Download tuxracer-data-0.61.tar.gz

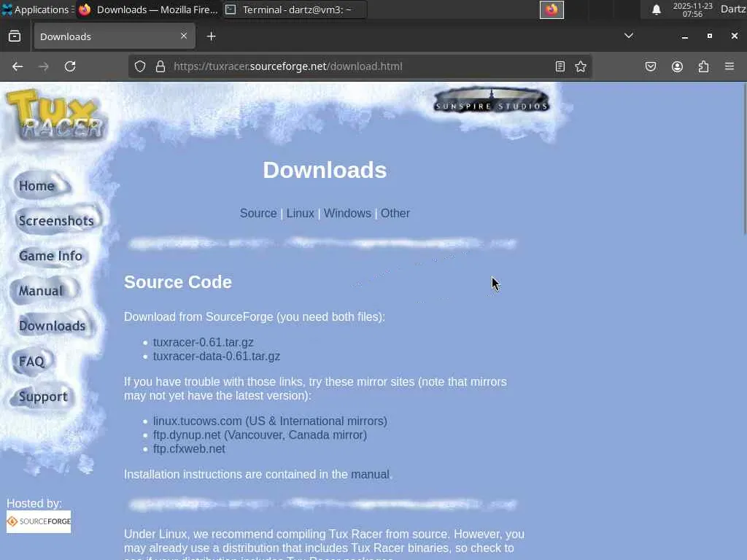(216, 356)
